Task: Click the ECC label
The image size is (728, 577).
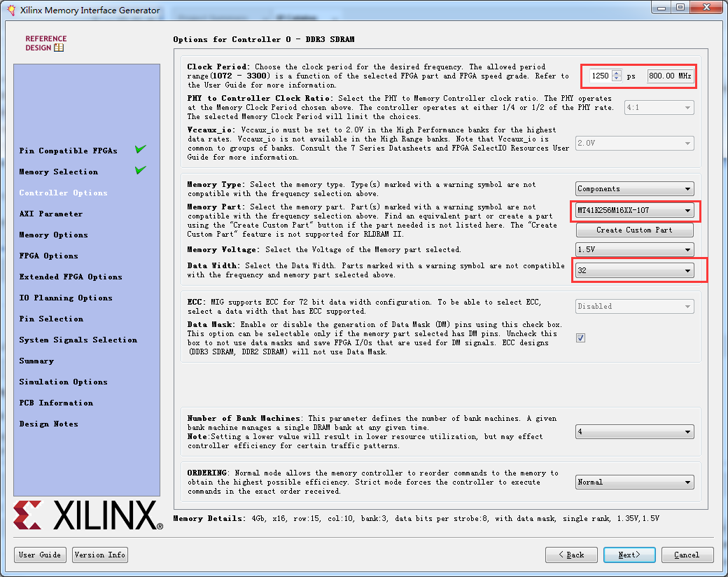Action: (x=197, y=302)
